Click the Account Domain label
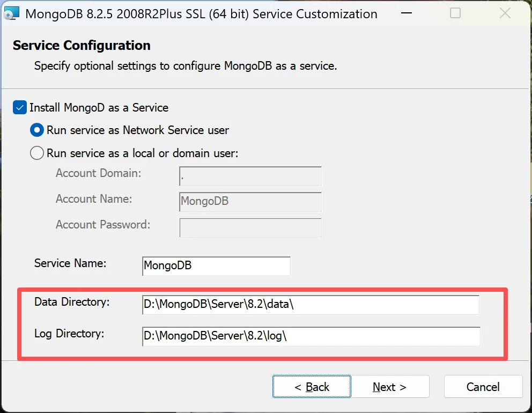Viewport: 532px width, 413px height. [x=98, y=173]
